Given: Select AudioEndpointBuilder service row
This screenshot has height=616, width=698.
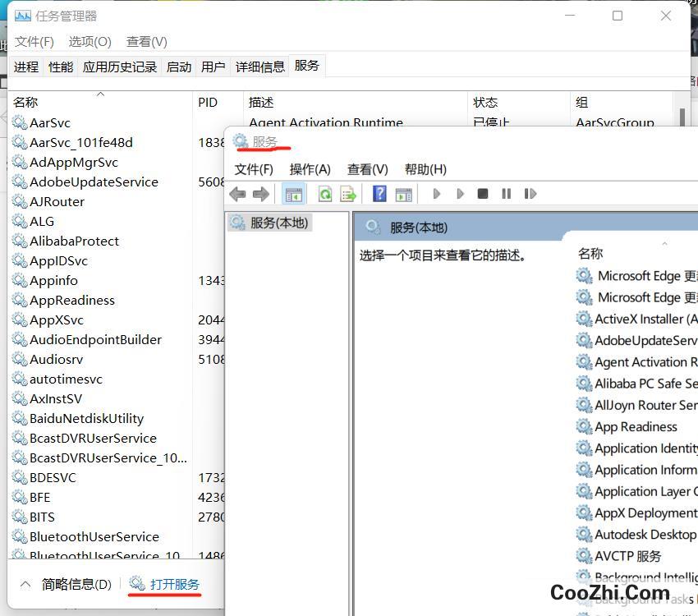Looking at the screenshot, I should pyautogui.click(x=96, y=339).
